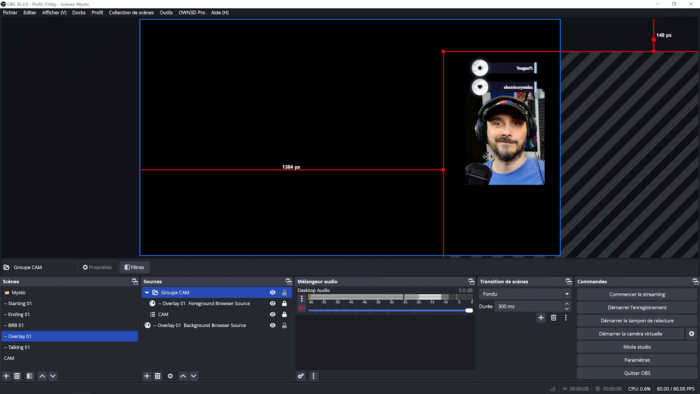This screenshot has width=700, height=394.
Task: Undock the Commandes panel
Action: (x=695, y=282)
